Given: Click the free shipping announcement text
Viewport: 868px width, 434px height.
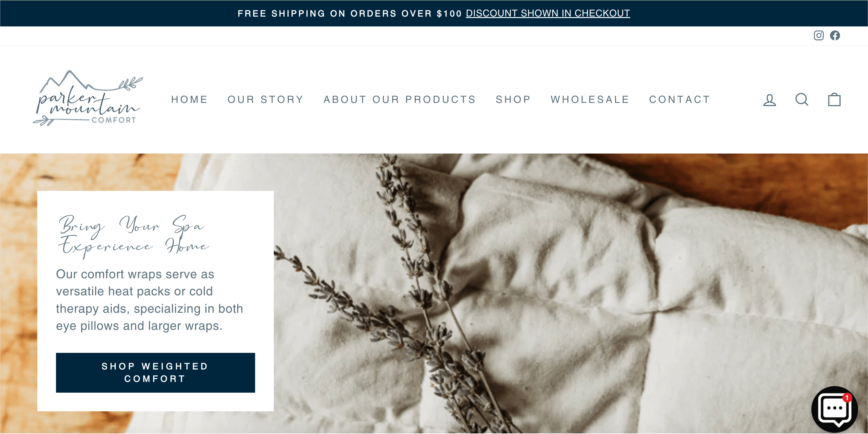Looking at the screenshot, I should pos(349,13).
